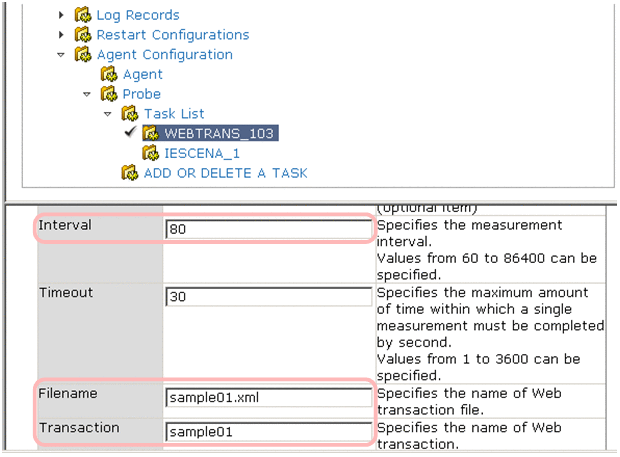
Task: Expand the Log Records tree node
Action: [x=62, y=15]
